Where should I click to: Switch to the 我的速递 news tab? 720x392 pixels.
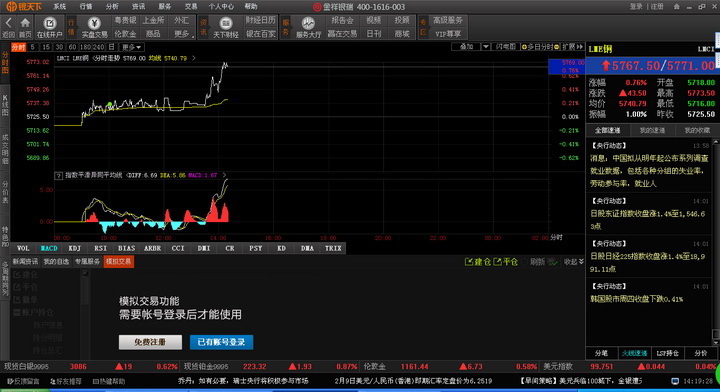click(652, 131)
